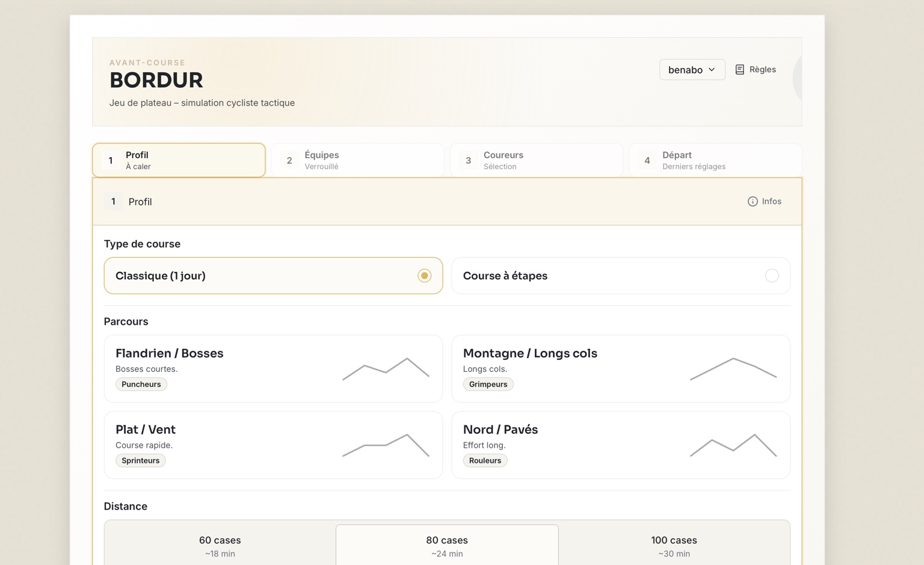The width and height of the screenshot is (924, 565).
Task: Choose the 60 cases distance option
Action: tap(220, 546)
